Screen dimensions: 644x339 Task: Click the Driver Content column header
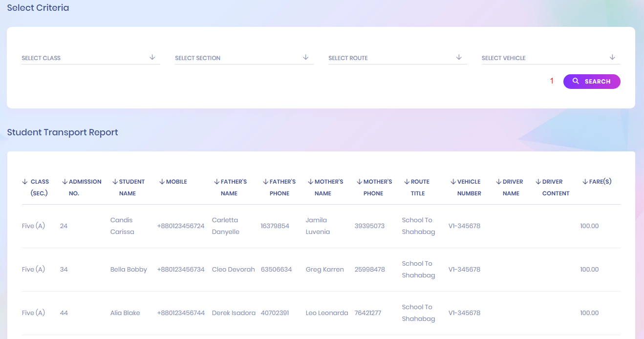coord(555,188)
